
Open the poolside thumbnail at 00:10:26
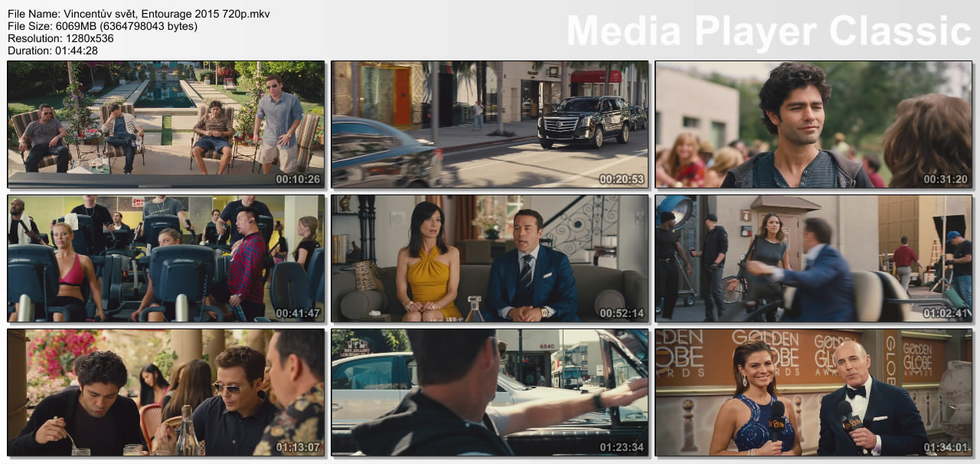point(165,124)
